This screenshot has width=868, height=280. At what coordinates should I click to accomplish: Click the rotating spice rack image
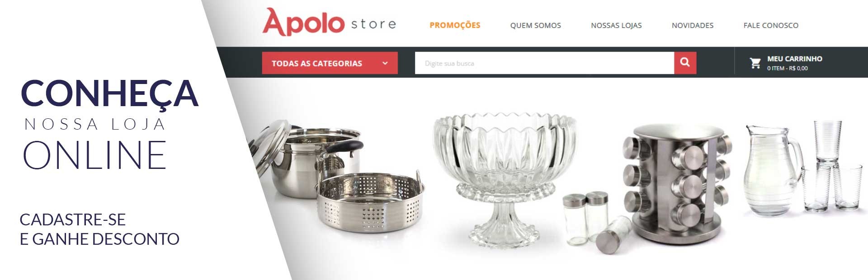(677, 184)
